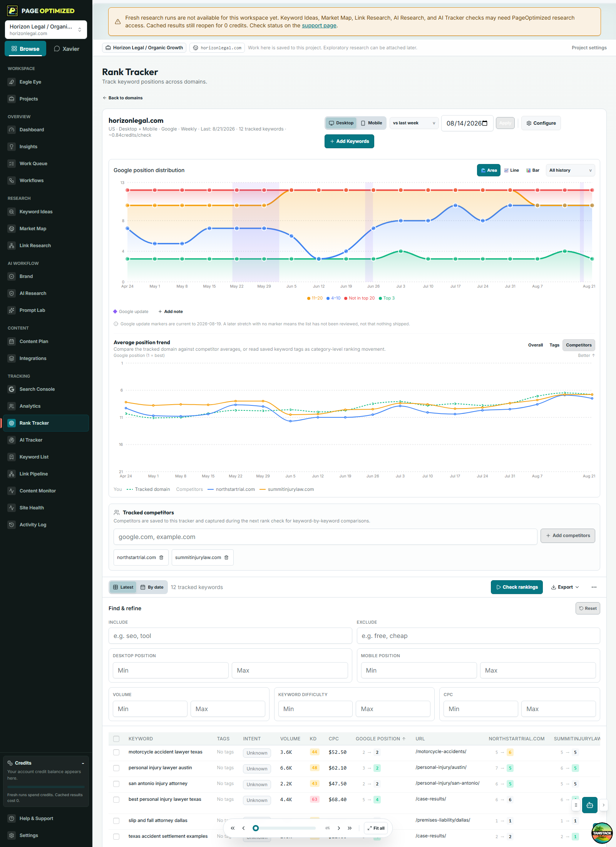Open Prompt Lab item
The width and height of the screenshot is (616, 847).
coord(46,310)
